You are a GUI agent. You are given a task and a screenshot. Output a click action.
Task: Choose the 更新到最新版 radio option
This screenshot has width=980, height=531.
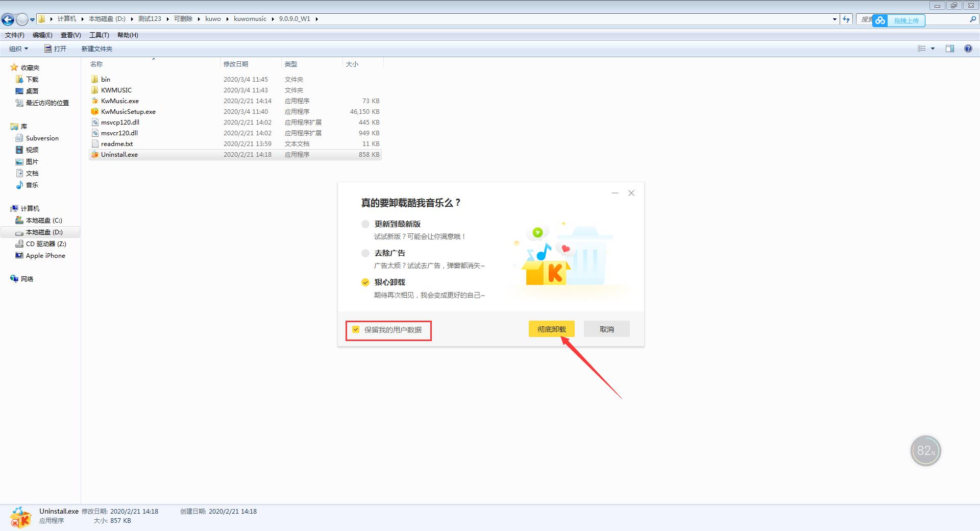(365, 224)
